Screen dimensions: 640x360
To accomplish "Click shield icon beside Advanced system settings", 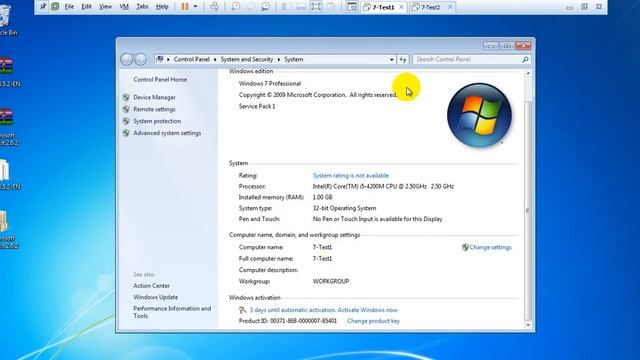I will click(126, 133).
